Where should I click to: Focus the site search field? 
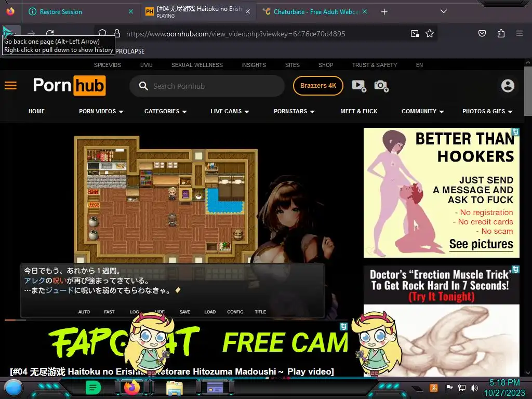[207, 86]
